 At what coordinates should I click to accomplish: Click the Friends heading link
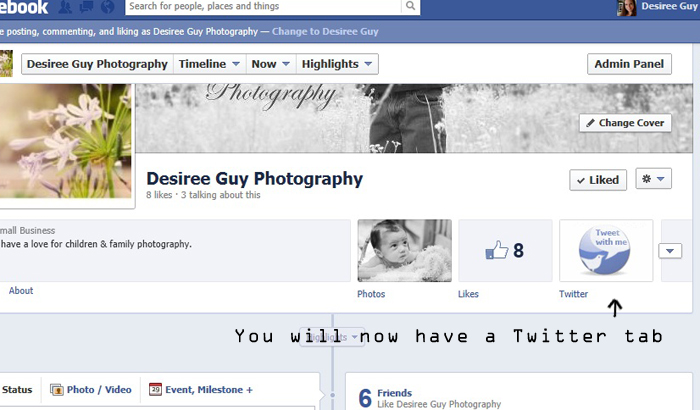[x=395, y=393]
